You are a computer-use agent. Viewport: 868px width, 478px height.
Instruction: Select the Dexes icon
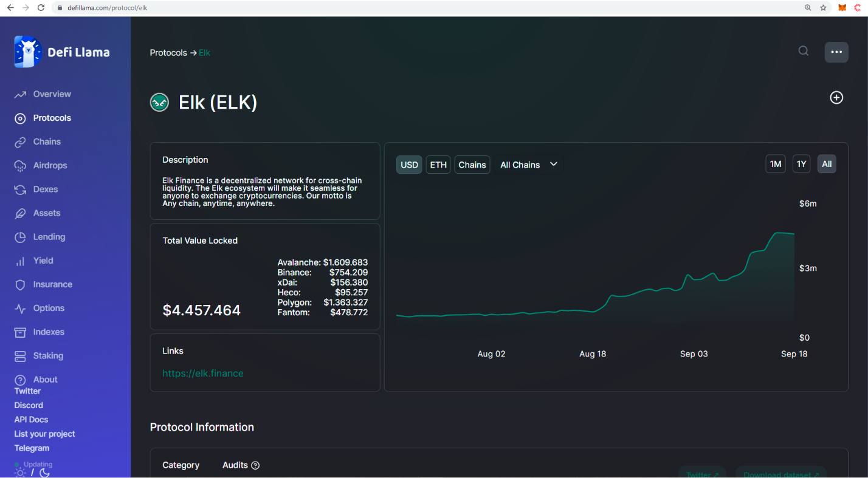point(21,189)
